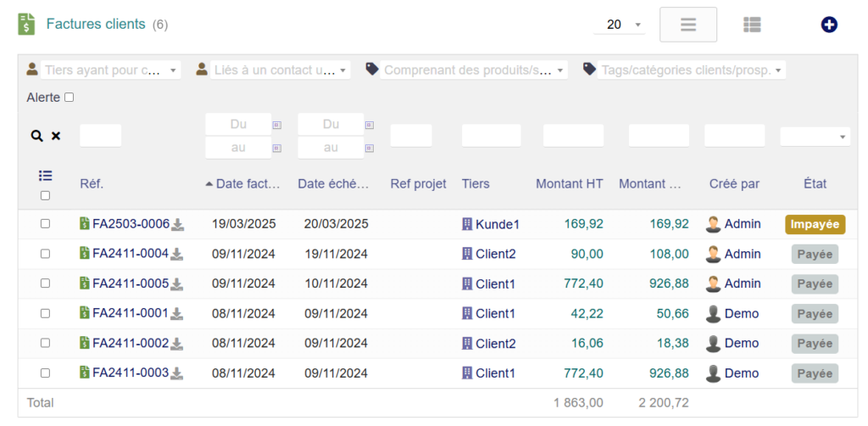
Task: Open the column selector list icon
Action: [46, 176]
